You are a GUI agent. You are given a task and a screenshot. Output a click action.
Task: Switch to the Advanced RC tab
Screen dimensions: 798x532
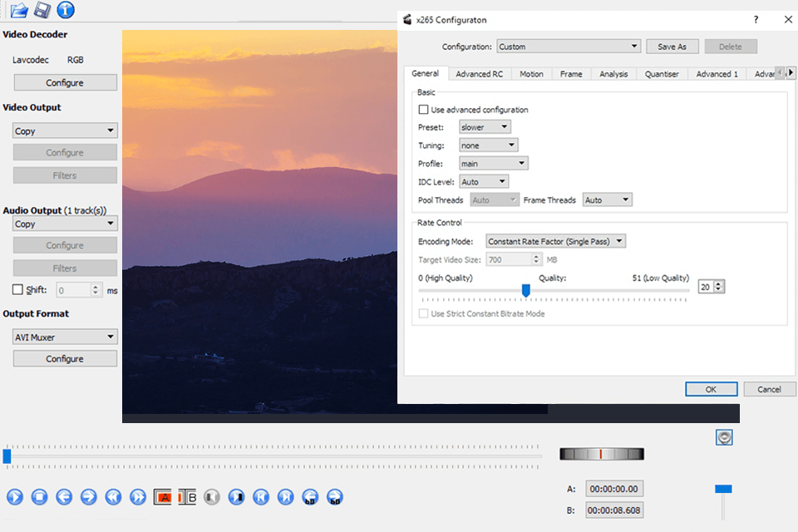(479, 73)
